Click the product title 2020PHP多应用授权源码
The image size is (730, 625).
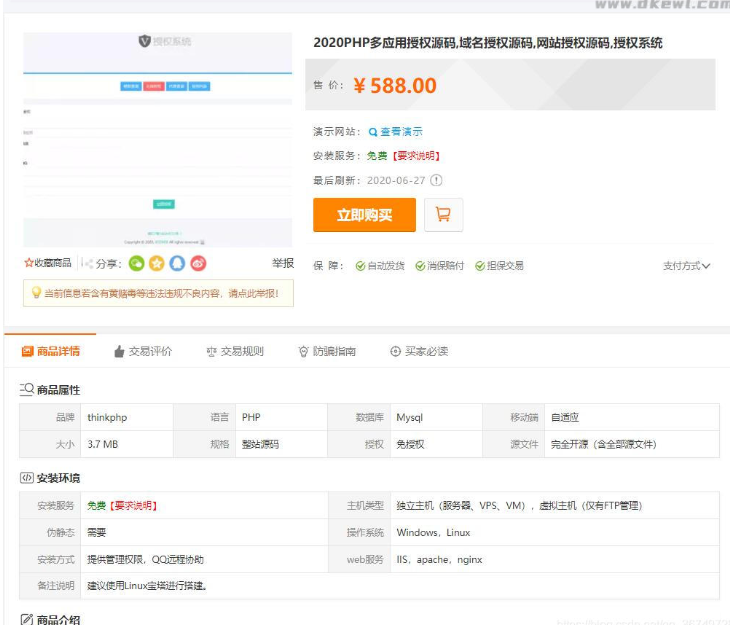[x=488, y=43]
